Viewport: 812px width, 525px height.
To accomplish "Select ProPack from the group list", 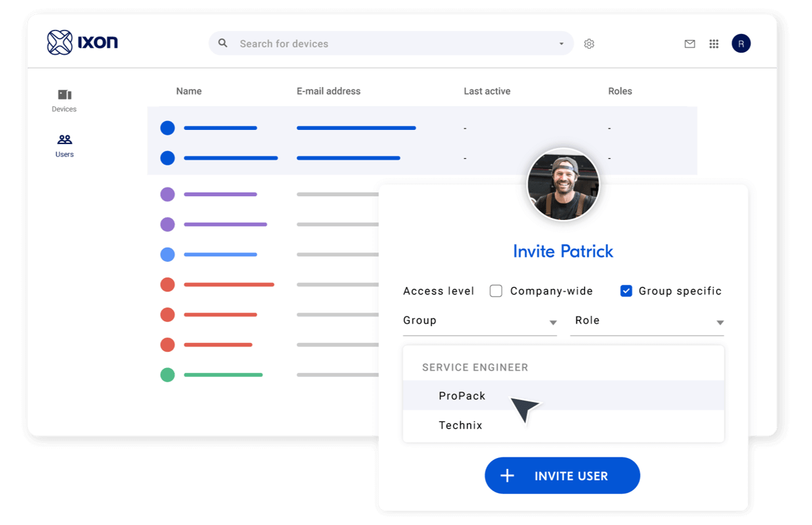I will pos(462,396).
